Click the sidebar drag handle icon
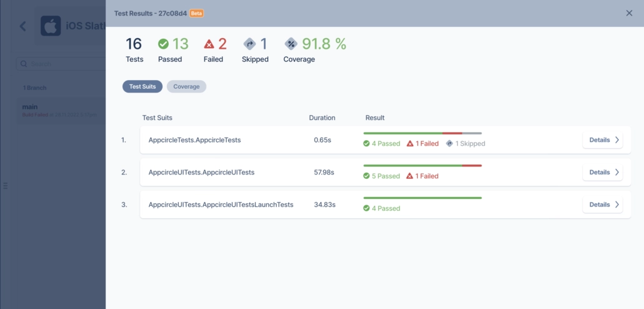 pyautogui.click(x=6, y=186)
